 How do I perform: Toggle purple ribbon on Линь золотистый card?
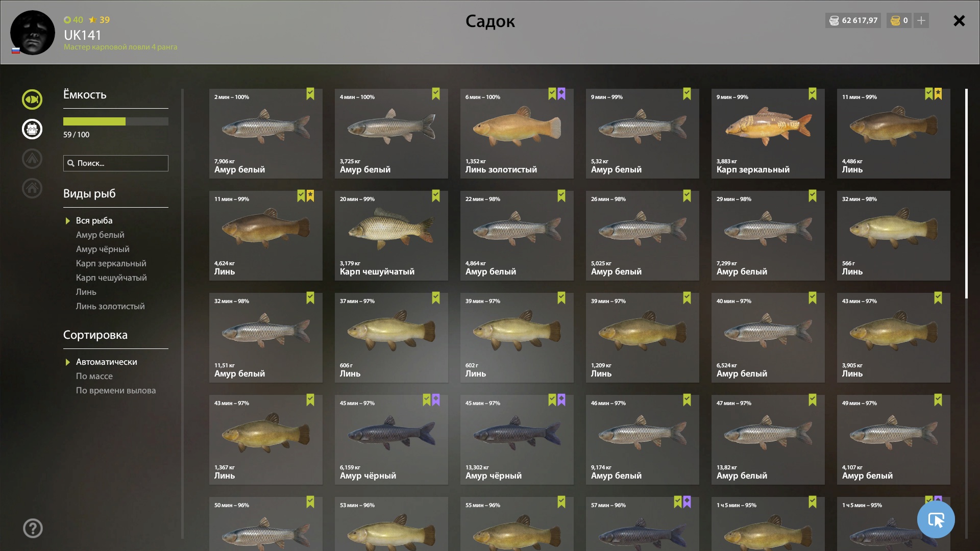[561, 94]
